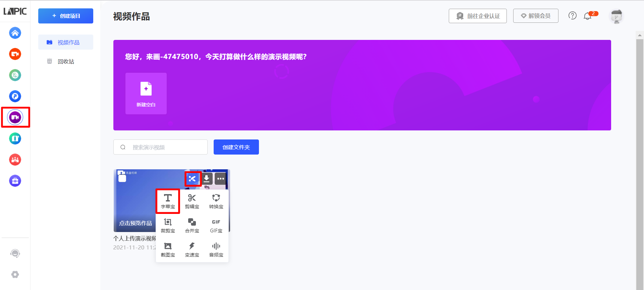The image size is (644, 290).
Task: Click 解锁会员 button
Action: (x=536, y=16)
